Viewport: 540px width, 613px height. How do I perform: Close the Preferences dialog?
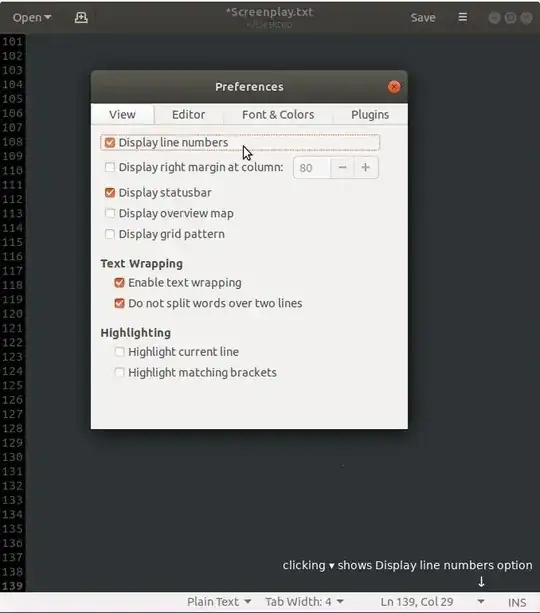pyautogui.click(x=394, y=87)
